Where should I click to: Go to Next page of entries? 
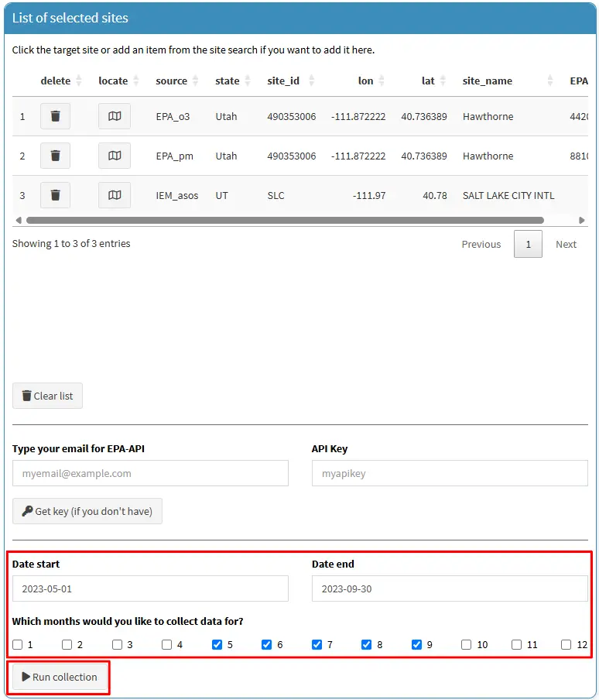coord(566,244)
